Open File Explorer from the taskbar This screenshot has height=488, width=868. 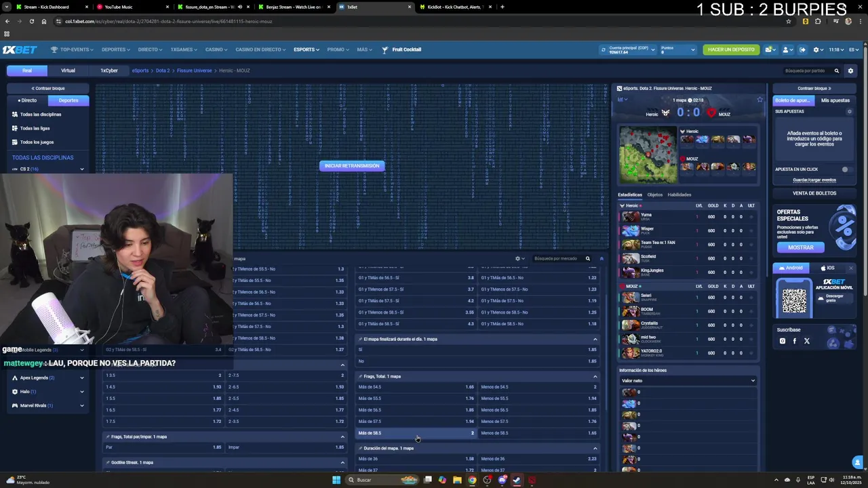[457, 480]
